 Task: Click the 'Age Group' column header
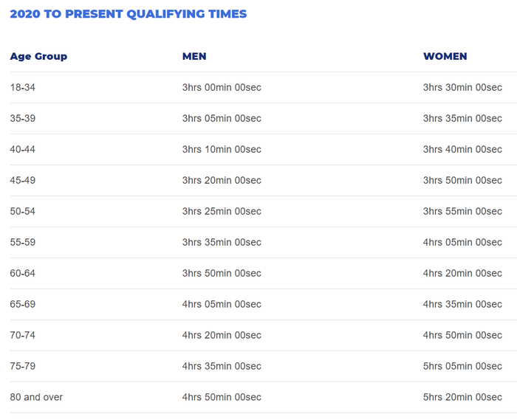pos(38,56)
